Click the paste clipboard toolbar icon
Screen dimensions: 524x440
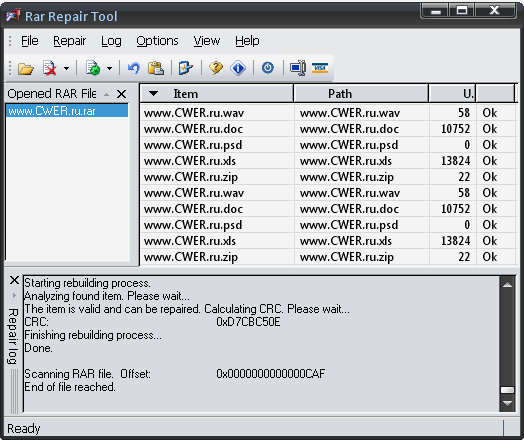pyautogui.click(x=156, y=68)
